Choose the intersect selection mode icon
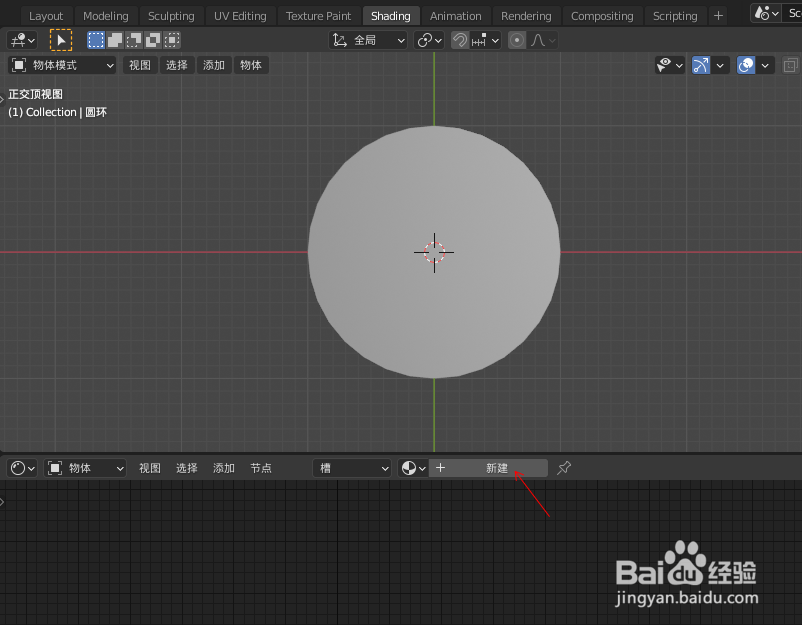 click(x=172, y=40)
